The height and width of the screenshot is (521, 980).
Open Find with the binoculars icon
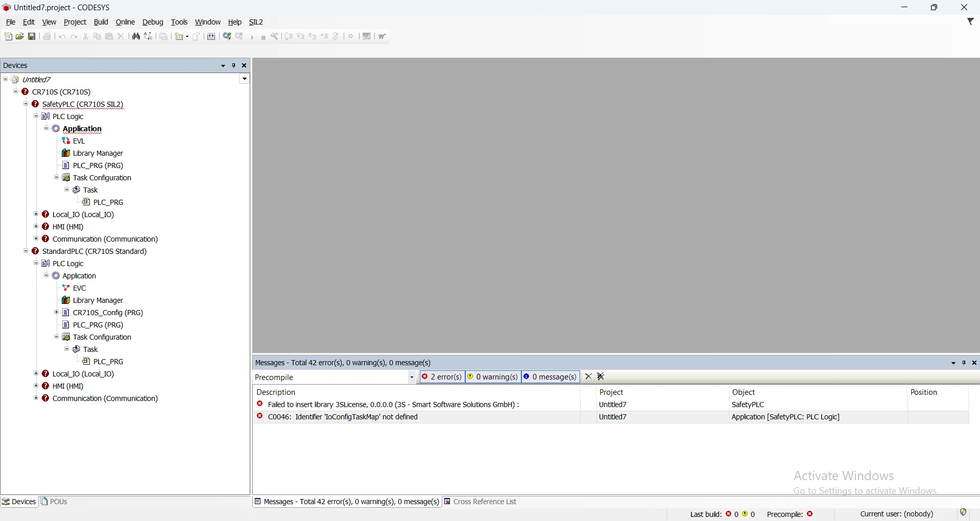(x=136, y=36)
